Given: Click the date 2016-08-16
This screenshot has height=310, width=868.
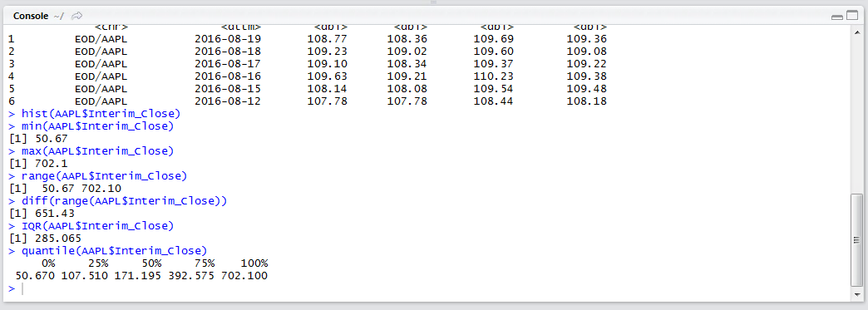Looking at the screenshot, I should [x=228, y=76].
